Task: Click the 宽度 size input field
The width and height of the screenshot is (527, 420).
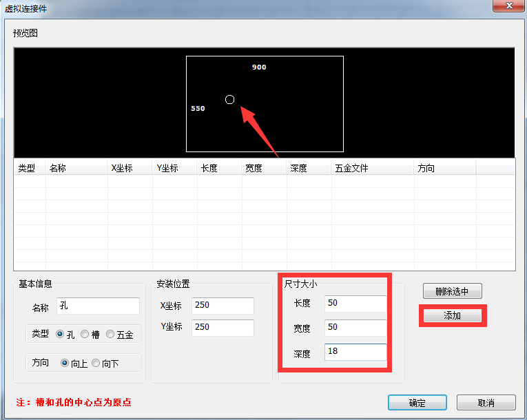Action: pos(355,328)
